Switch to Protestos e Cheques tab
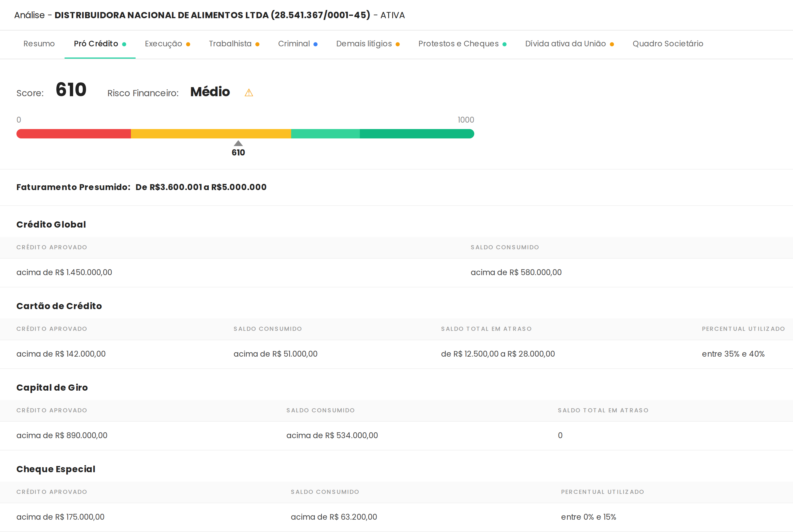This screenshot has height=532, width=793. click(x=458, y=44)
